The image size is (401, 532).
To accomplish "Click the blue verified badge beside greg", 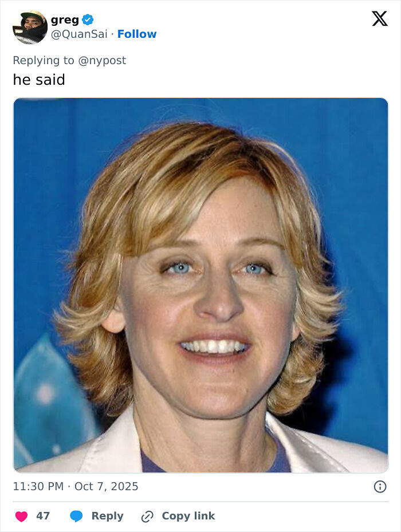I will 88,20.
